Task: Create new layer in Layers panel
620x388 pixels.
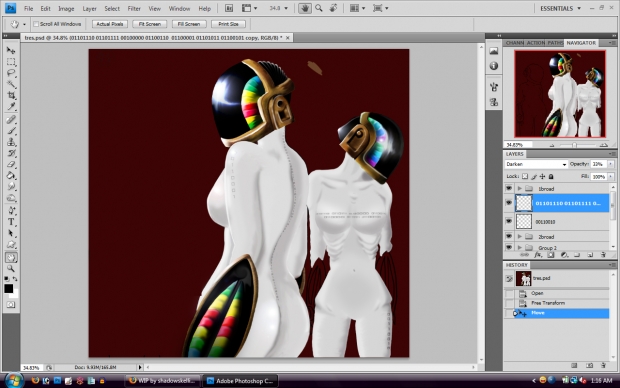Action: tap(590, 255)
